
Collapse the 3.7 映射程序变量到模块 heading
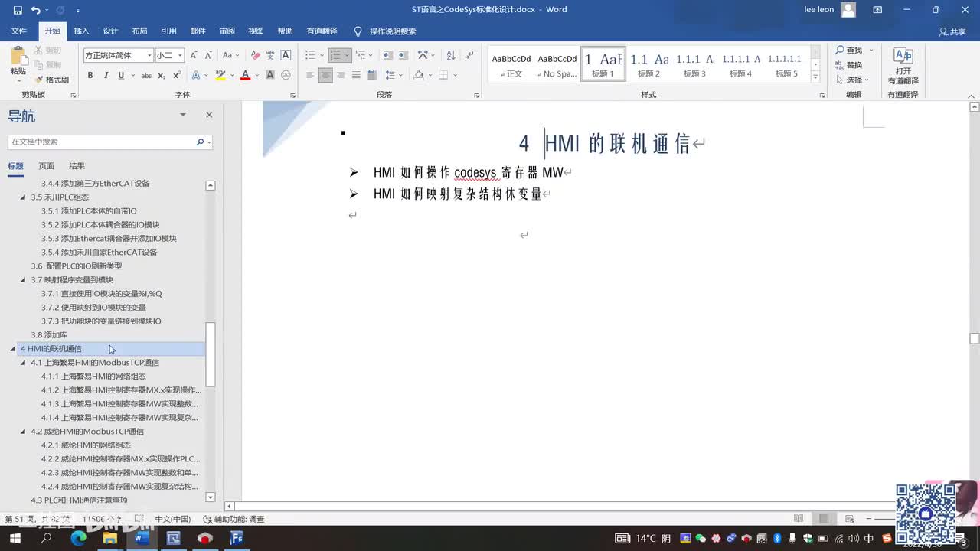pyautogui.click(x=23, y=280)
